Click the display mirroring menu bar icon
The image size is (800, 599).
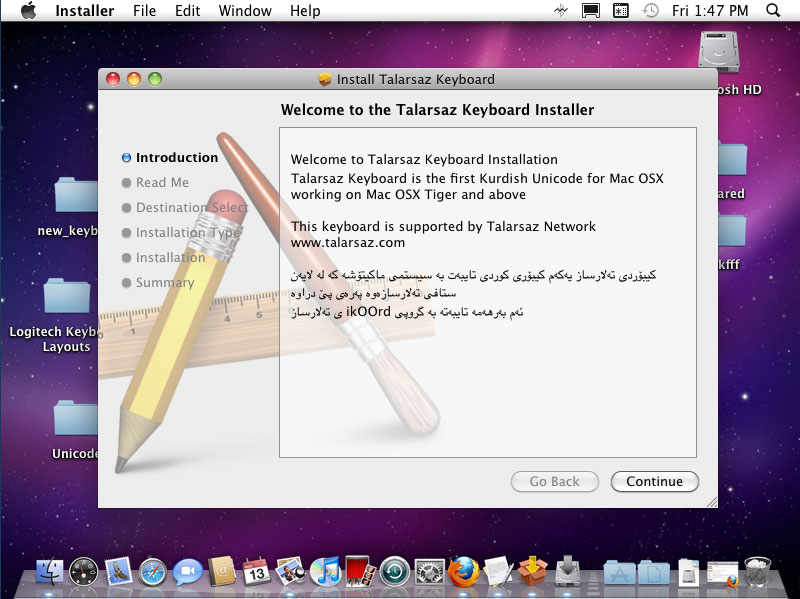tap(590, 11)
